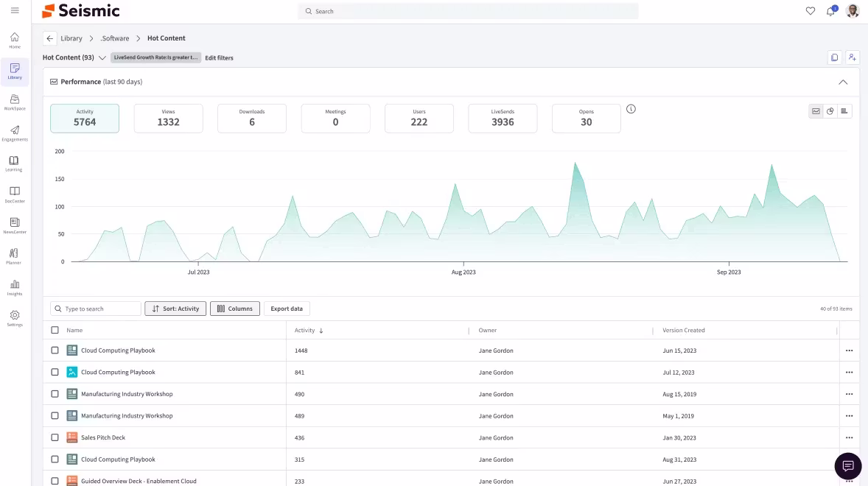Toggle the select-all checkbox in the table header
Viewport: 868px width, 486px height.
[x=55, y=330]
